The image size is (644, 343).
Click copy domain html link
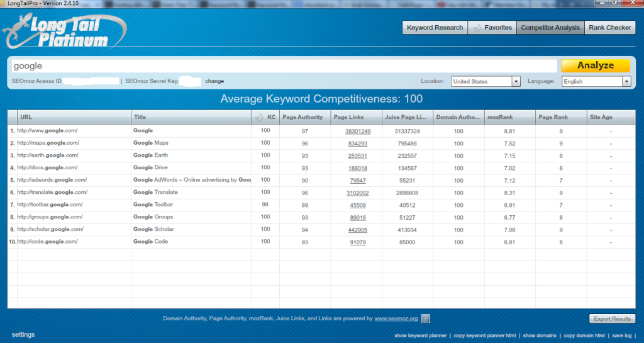[x=584, y=335]
